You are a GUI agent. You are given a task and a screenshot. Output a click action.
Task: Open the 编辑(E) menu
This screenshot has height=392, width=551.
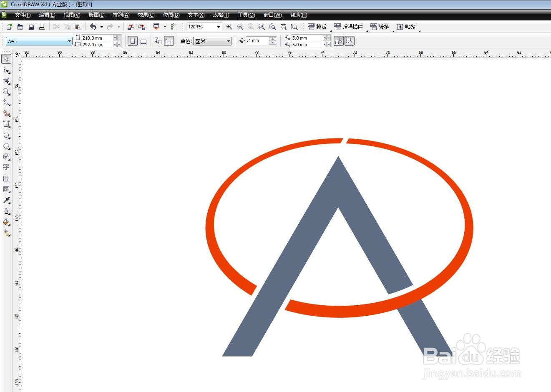[47, 15]
